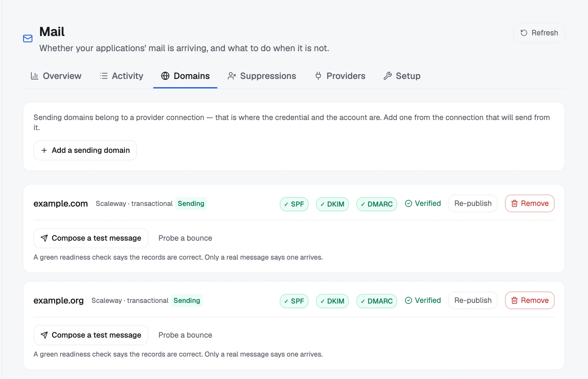
Task: Open the Providers tab
Action: [x=340, y=76]
